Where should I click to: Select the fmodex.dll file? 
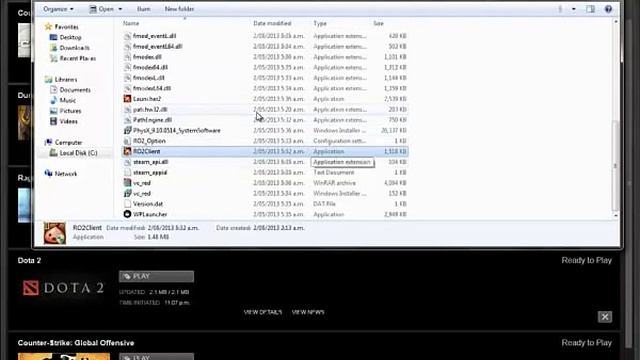pyautogui.click(x=147, y=57)
